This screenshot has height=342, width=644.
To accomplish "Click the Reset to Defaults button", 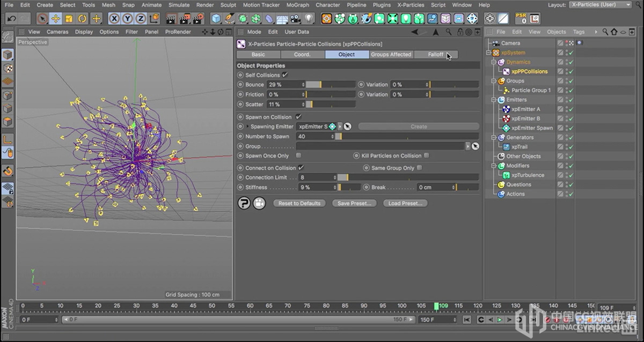I will (x=299, y=203).
